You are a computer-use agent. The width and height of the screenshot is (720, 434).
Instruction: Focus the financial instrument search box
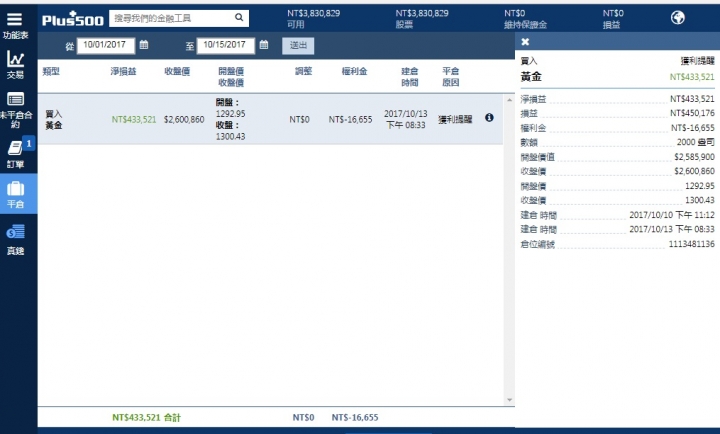click(x=170, y=17)
